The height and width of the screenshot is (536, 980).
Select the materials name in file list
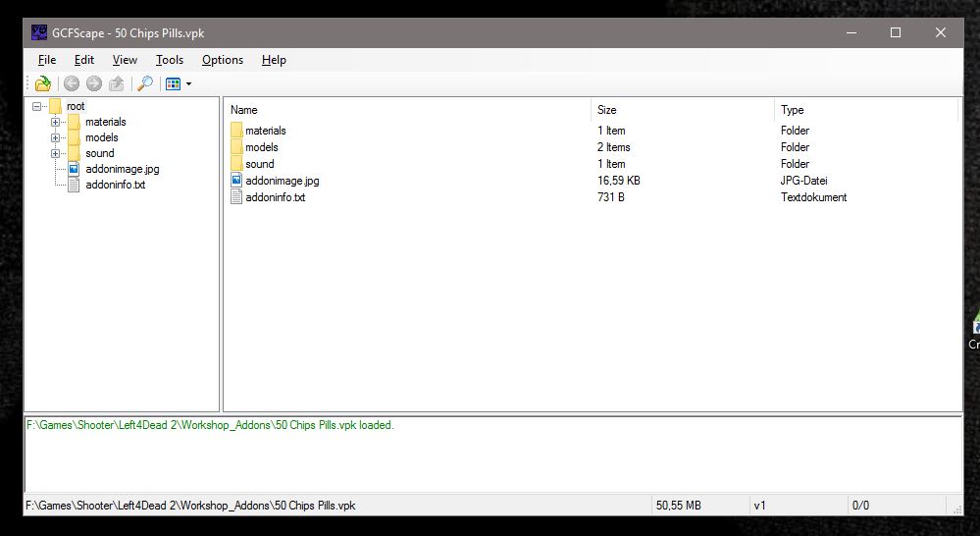pyautogui.click(x=266, y=131)
